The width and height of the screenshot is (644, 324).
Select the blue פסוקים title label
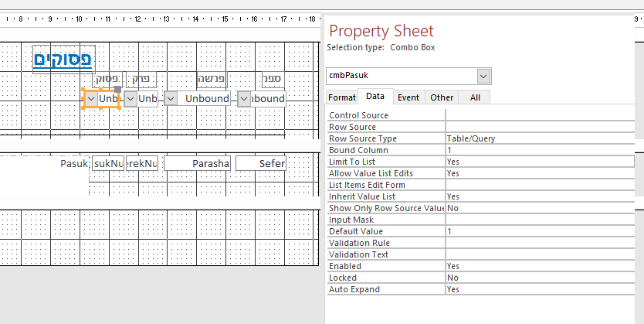(x=63, y=60)
